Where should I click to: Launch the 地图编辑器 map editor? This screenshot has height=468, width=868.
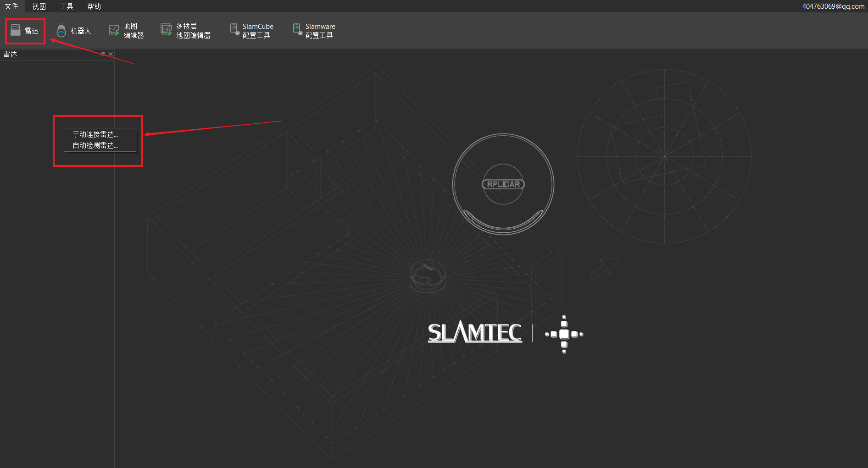tap(127, 31)
